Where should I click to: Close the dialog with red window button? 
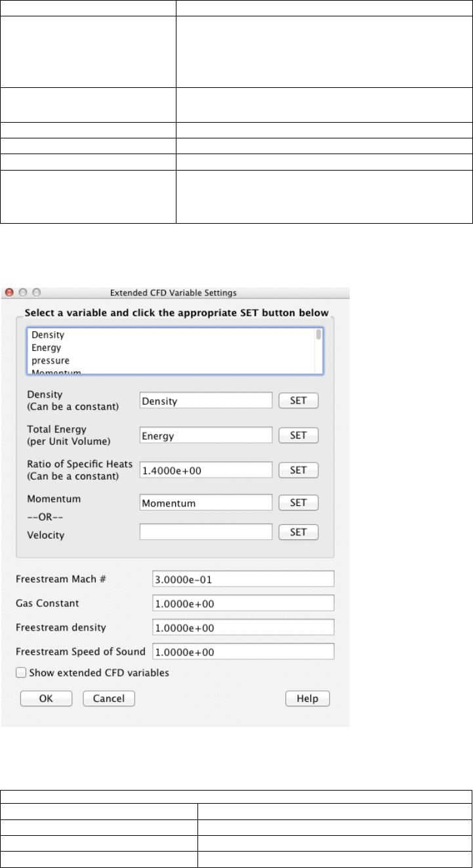pos(10,292)
